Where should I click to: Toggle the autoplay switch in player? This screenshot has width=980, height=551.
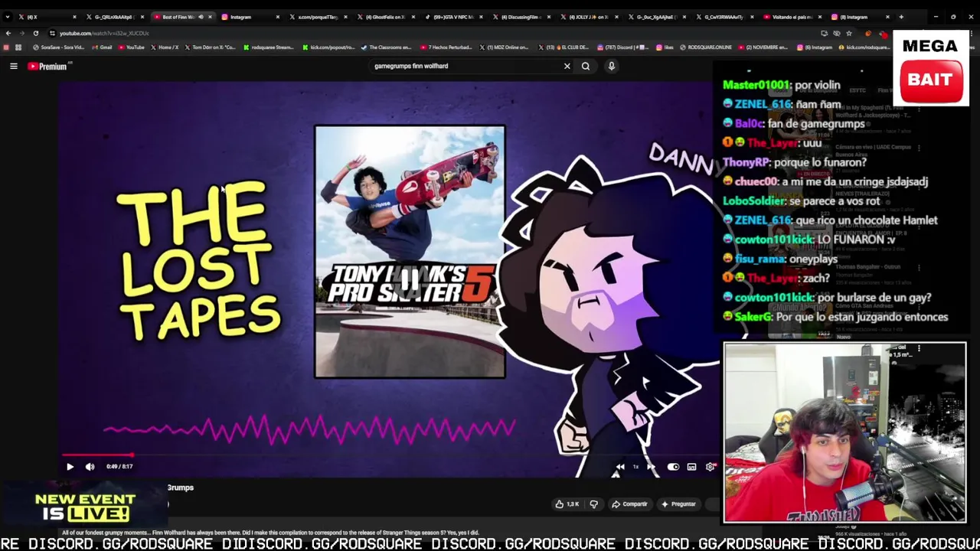coord(673,466)
